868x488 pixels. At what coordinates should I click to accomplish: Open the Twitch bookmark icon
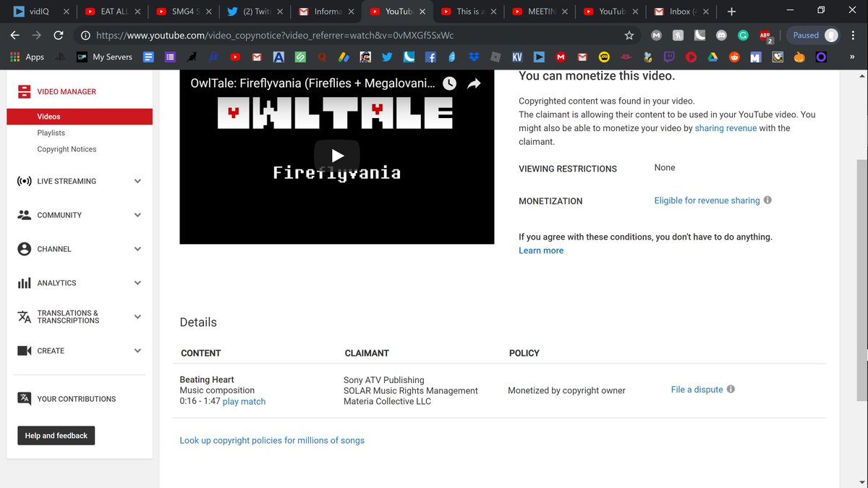click(669, 56)
